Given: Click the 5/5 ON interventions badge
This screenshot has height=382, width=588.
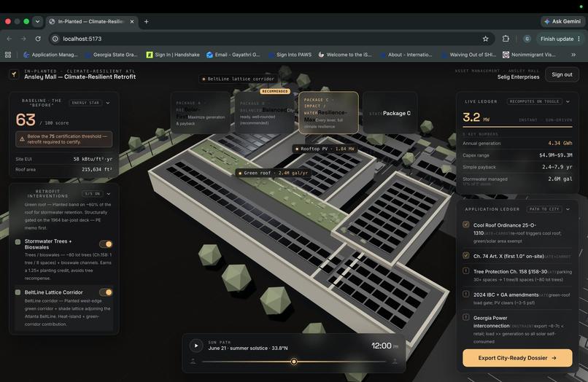Looking at the screenshot, I should point(92,194).
